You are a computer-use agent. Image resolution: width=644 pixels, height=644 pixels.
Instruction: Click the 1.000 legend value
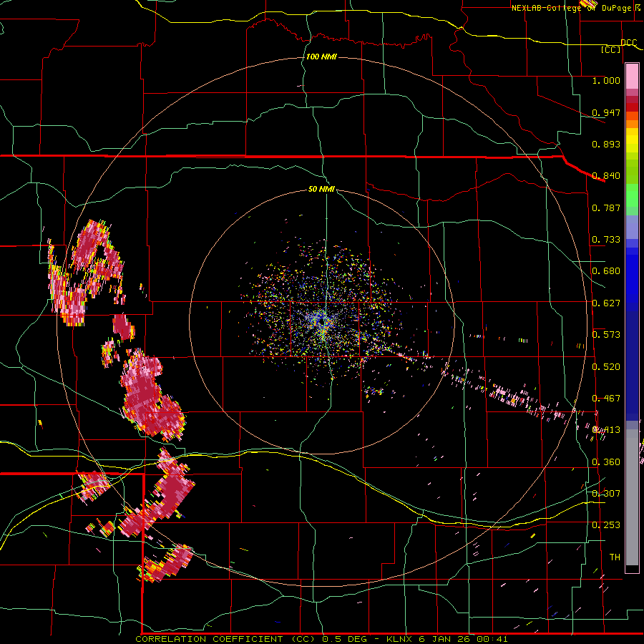coord(606,80)
